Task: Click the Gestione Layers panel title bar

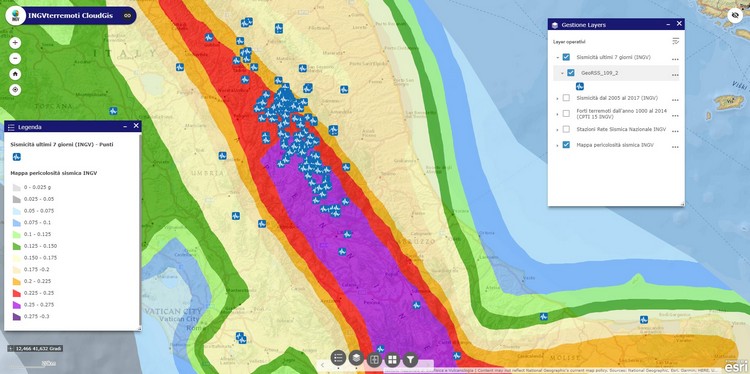Action: 616,24
